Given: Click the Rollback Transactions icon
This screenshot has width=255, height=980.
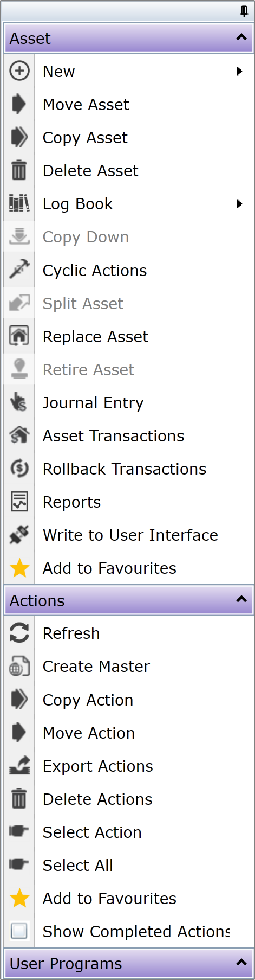Looking at the screenshot, I should coord(19,469).
